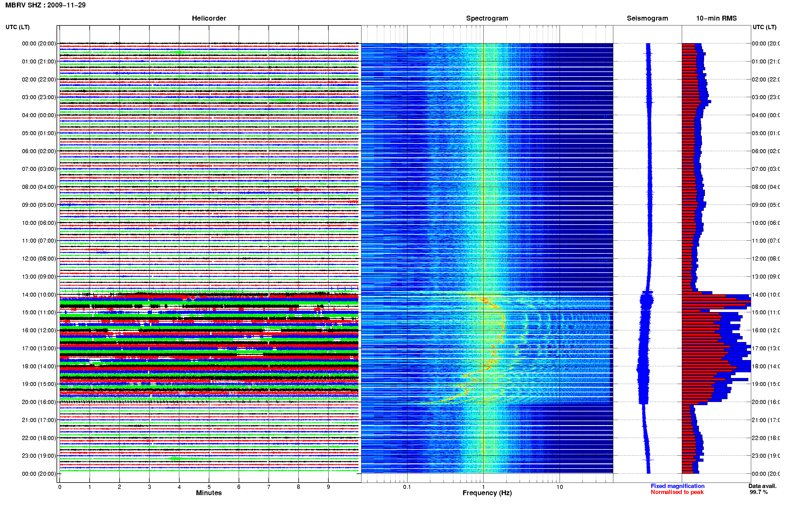
Task: Click the left time label '14:00 (10:00)'
Action: (x=39, y=295)
